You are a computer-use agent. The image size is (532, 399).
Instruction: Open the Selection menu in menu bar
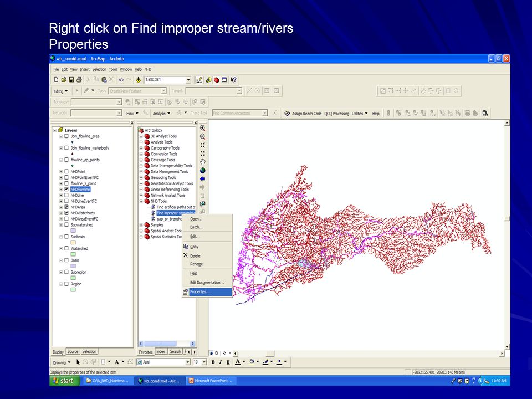[x=99, y=69]
